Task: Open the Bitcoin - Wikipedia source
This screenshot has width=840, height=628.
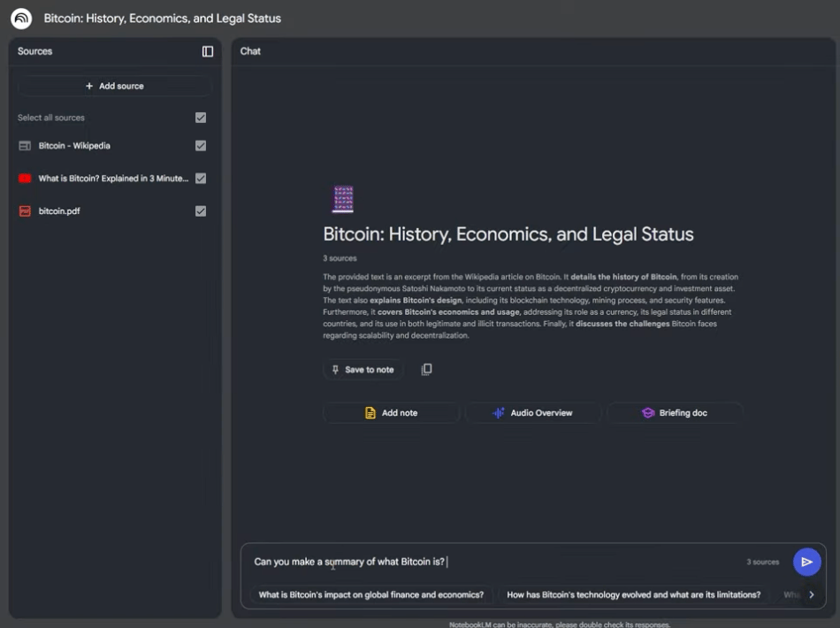Action: click(74, 146)
